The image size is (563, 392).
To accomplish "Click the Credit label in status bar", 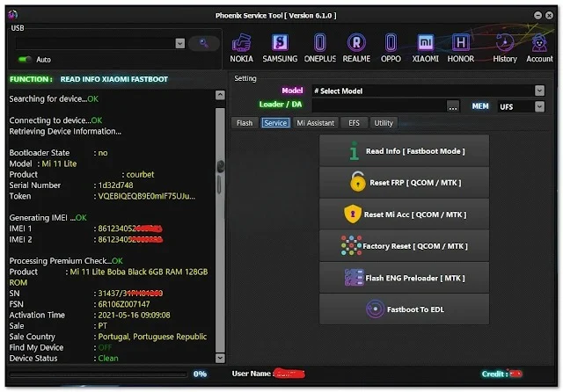I will pyautogui.click(x=494, y=374).
